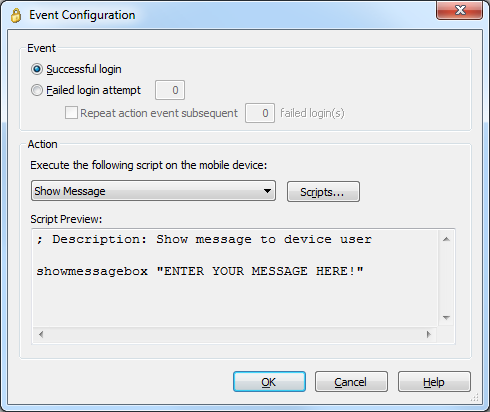This screenshot has height=412, width=490.
Task: Open the Scripts... manager button
Action: pyautogui.click(x=323, y=192)
